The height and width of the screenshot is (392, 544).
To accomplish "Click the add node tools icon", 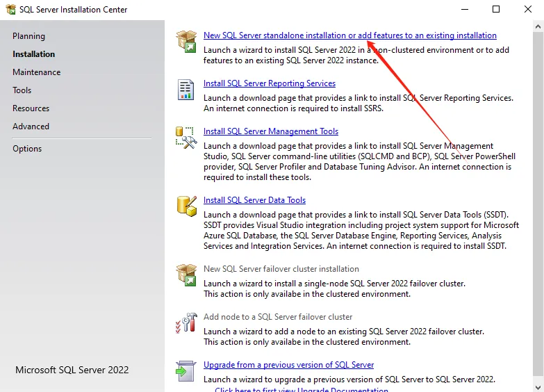I will [186, 323].
